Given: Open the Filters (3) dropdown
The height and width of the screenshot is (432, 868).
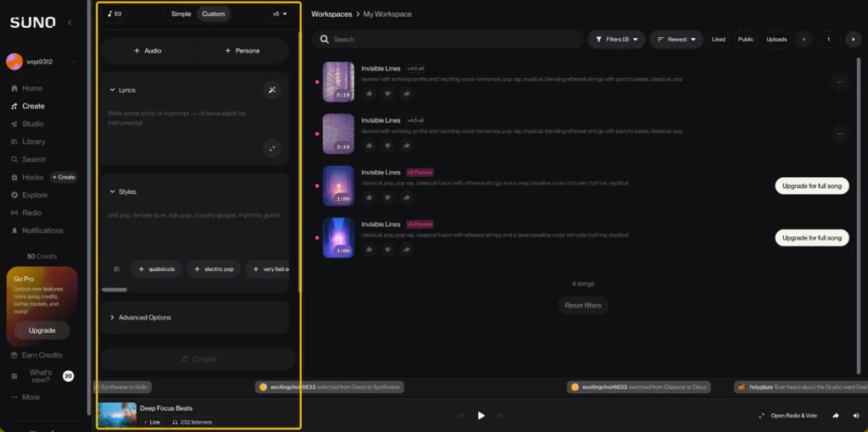Looking at the screenshot, I should click(617, 39).
